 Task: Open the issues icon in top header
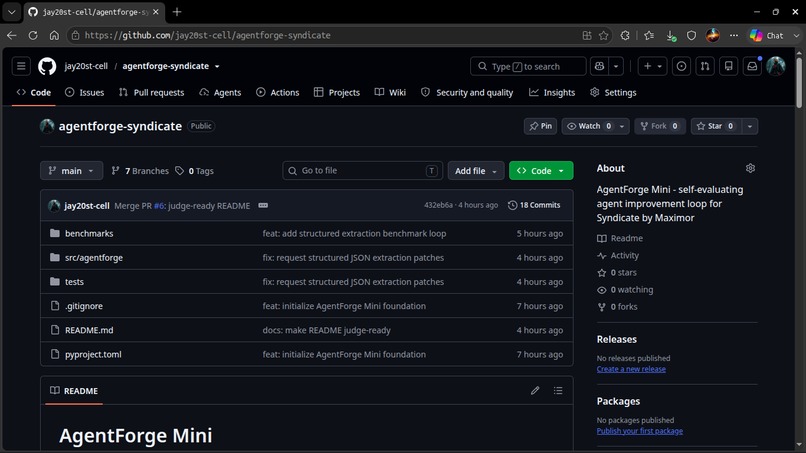point(681,66)
